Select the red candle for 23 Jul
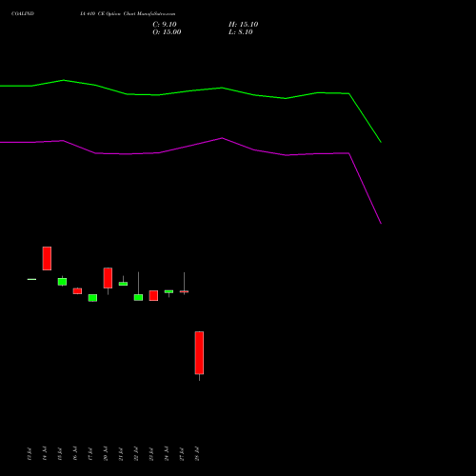Screen dimensions: 476x476 click(153, 295)
